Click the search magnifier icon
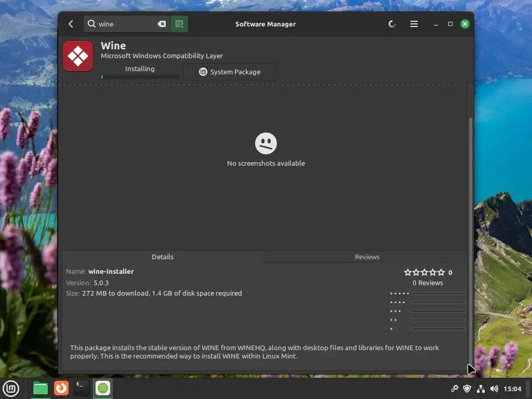 (x=91, y=24)
